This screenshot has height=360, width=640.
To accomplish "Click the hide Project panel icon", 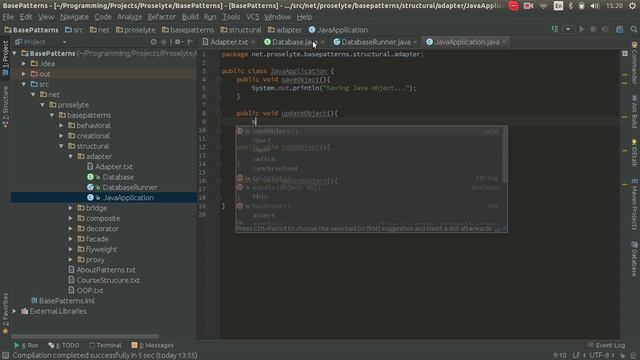I will tap(190, 42).
